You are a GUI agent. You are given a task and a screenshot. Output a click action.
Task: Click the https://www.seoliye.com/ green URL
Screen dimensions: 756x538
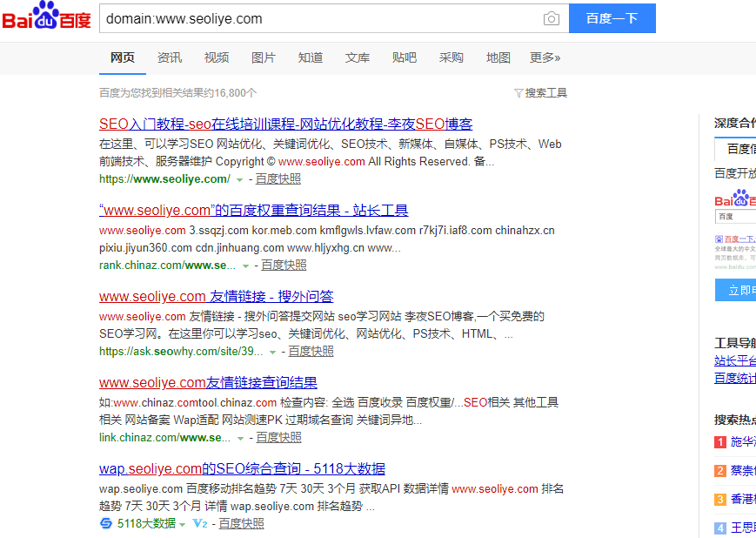(165, 179)
